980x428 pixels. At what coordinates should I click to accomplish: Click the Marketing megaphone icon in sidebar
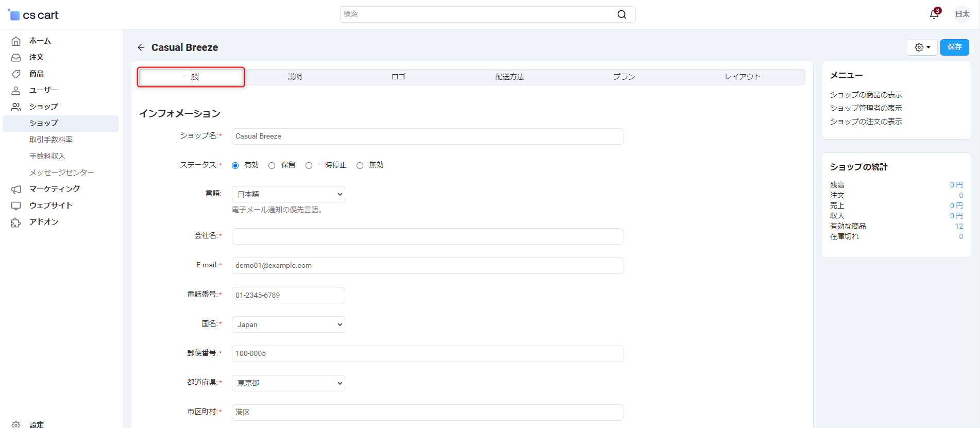click(16, 190)
